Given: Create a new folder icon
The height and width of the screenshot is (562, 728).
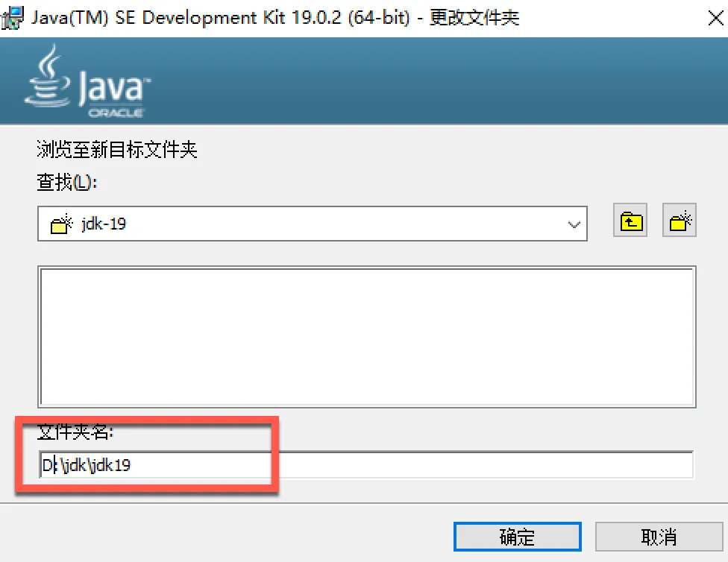Looking at the screenshot, I should [680, 220].
